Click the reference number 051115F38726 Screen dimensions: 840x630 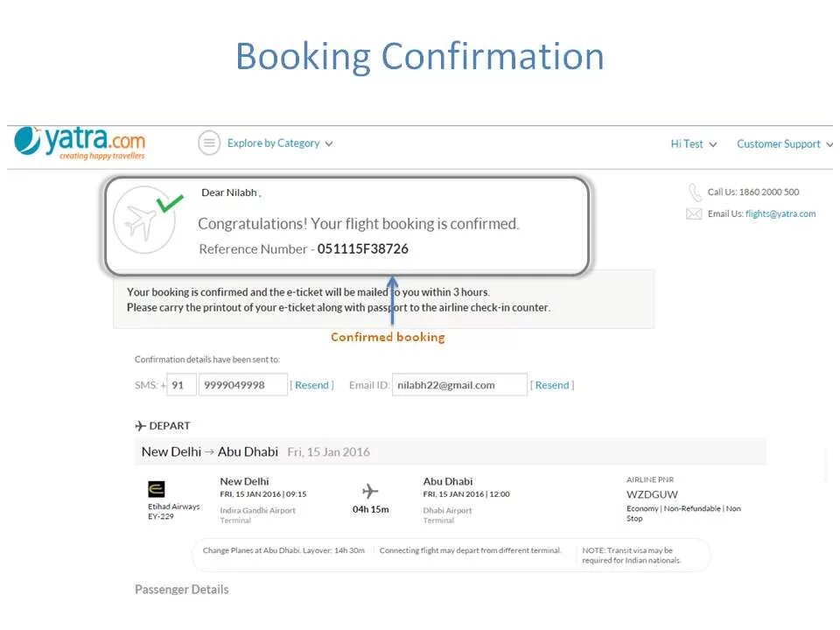pyautogui.click(x=362, y=249)
